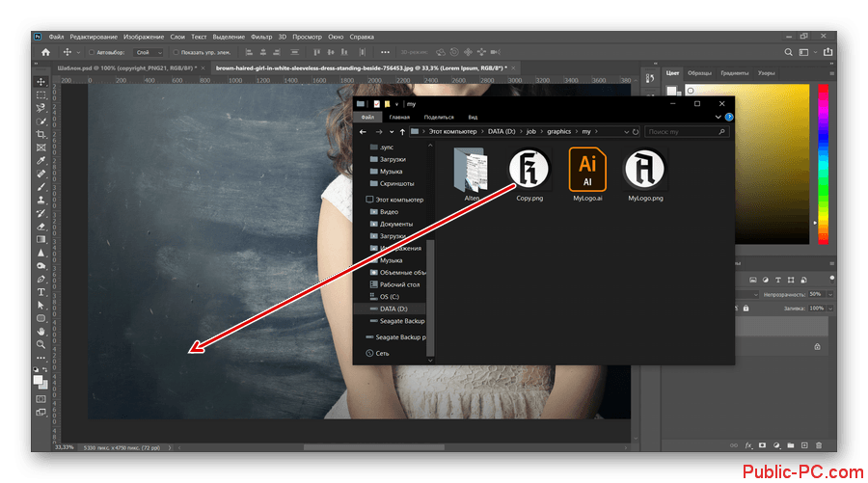Select the Pen tool
The width and height of the screenshot is (868, 483).
pyautogui.click(x=41, y=279)
